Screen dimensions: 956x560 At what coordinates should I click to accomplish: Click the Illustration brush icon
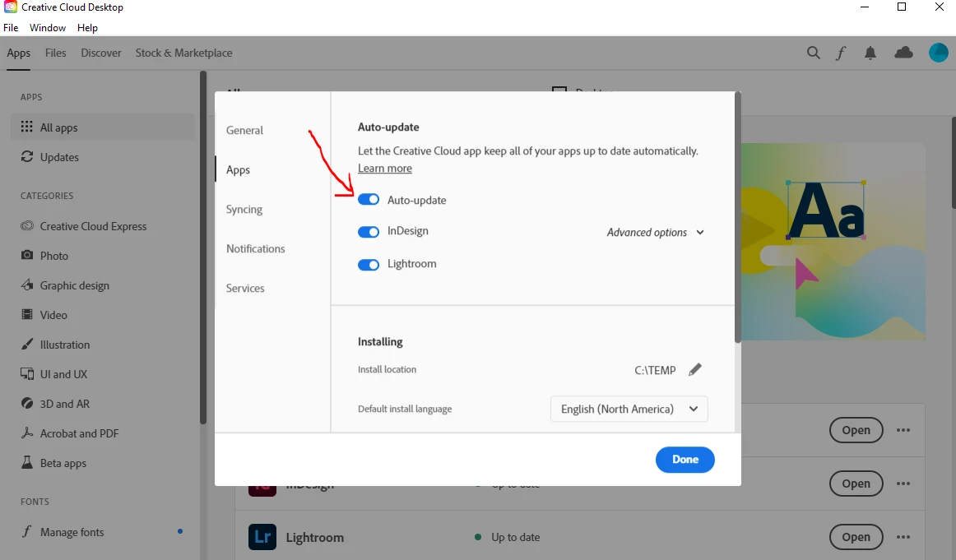pos(27,345)
